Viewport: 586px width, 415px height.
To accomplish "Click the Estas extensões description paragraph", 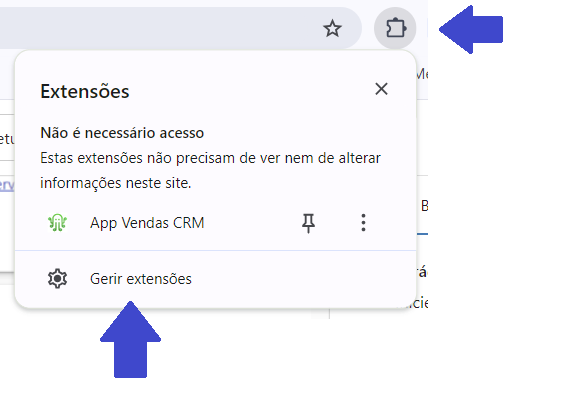I will click(x=210, y=170).
